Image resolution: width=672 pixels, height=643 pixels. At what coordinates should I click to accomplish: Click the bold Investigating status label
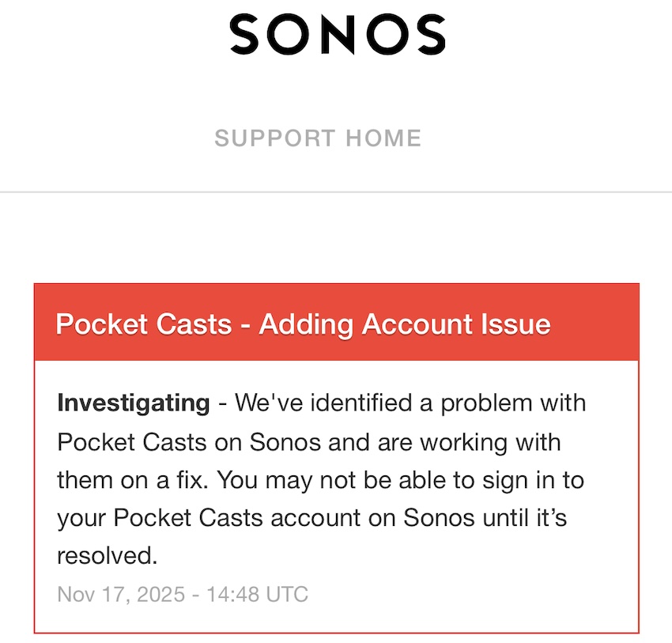click(x=133, y=403)
